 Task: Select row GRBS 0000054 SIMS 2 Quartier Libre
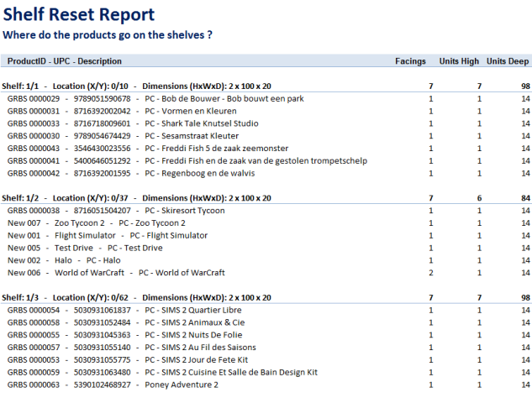[266, 310]
